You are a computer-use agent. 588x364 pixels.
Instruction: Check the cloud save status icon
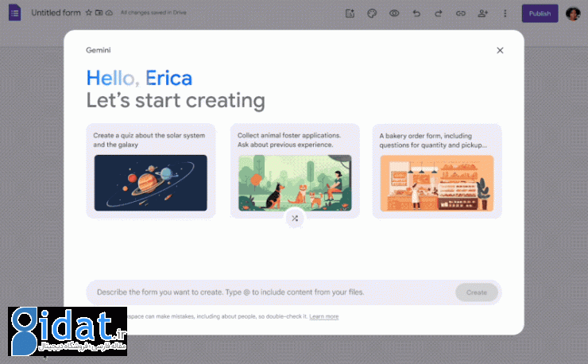[109, 13]
